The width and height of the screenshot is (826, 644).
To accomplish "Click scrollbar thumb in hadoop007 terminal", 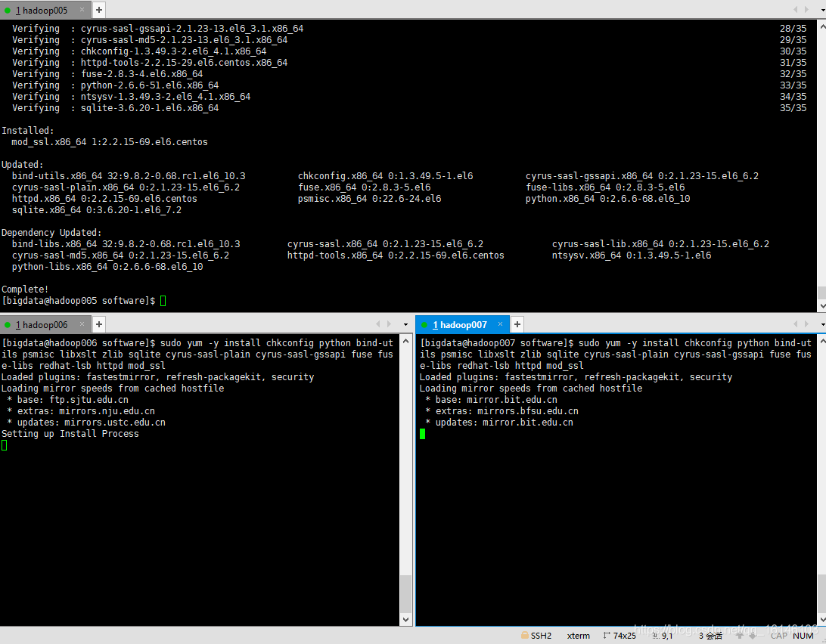I will pos(821,594).
